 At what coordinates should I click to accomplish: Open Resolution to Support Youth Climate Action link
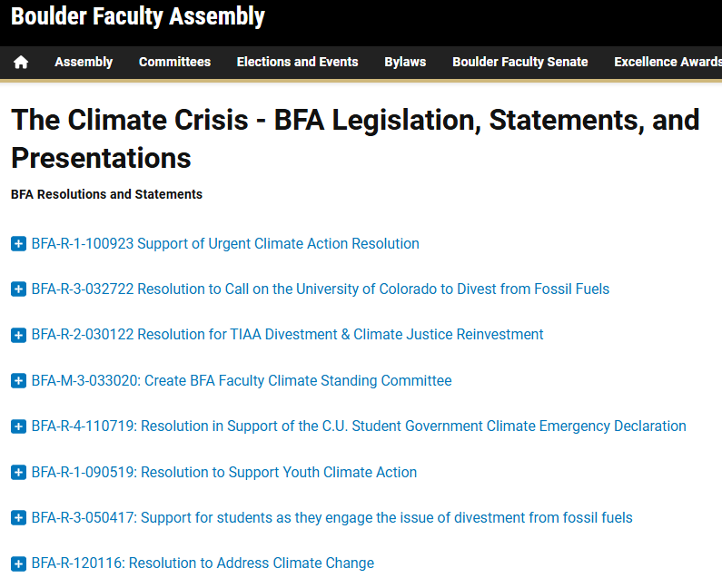click(x=223, y=472)
